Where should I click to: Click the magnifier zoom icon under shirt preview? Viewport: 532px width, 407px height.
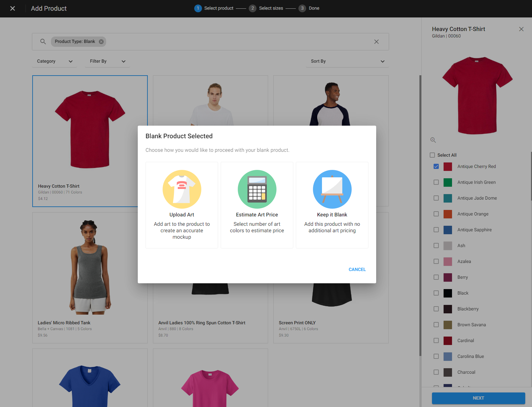click(x=433, y=140)
